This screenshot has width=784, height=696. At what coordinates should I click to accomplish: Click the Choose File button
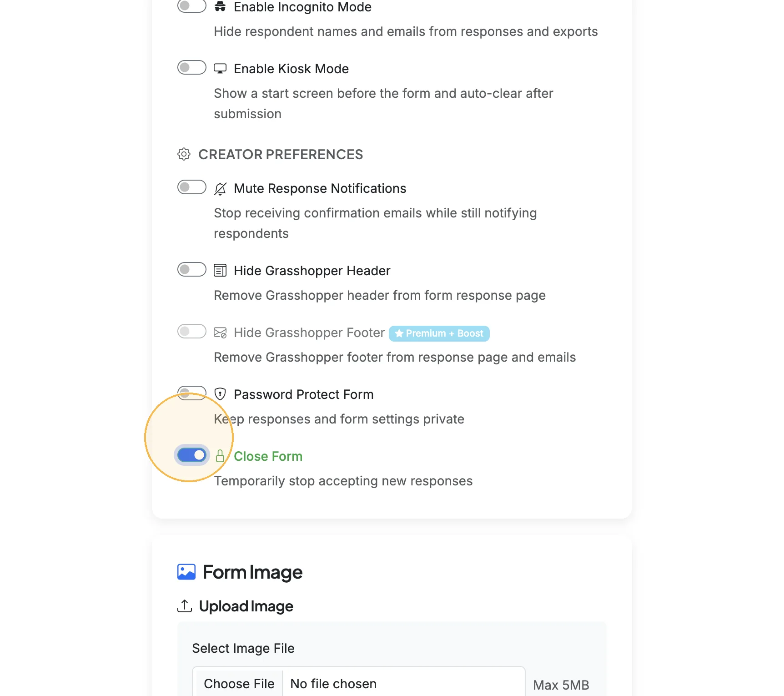239,683
